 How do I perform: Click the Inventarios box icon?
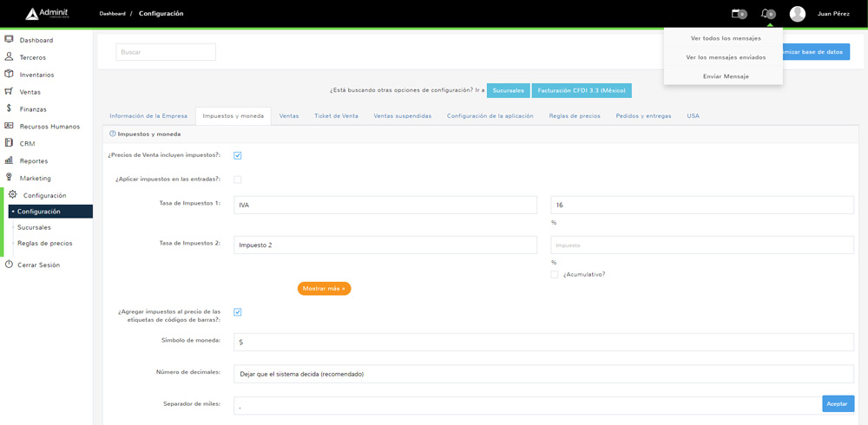9,75
